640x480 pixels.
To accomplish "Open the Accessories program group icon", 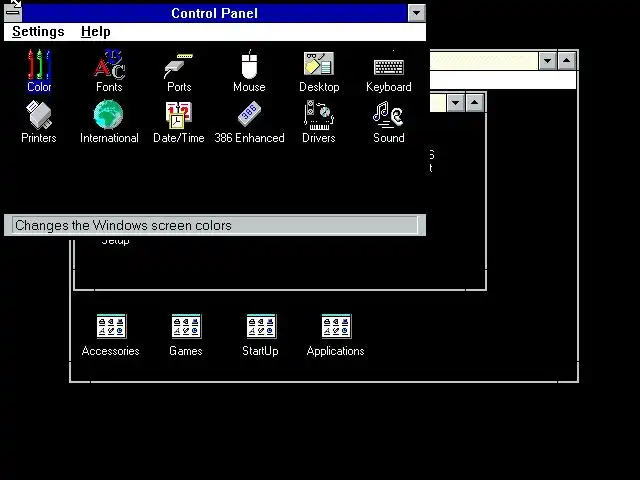I will click(x=111, y=335).
